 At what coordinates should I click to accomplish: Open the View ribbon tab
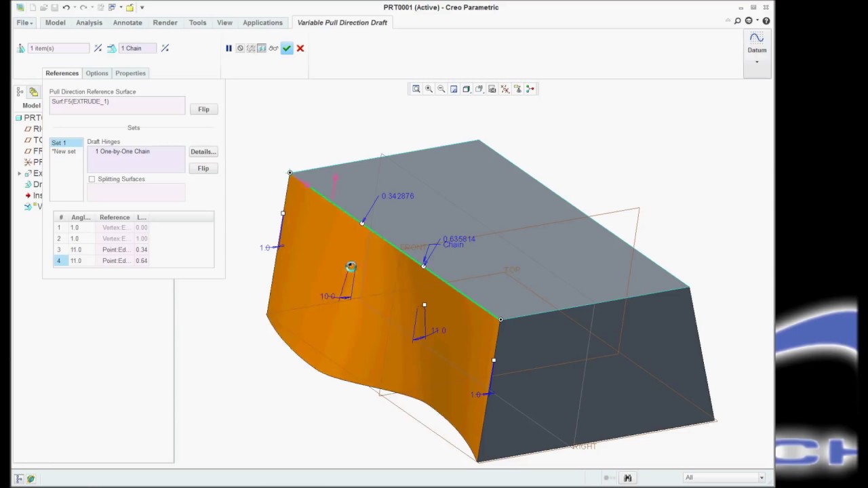coord(224,22)
